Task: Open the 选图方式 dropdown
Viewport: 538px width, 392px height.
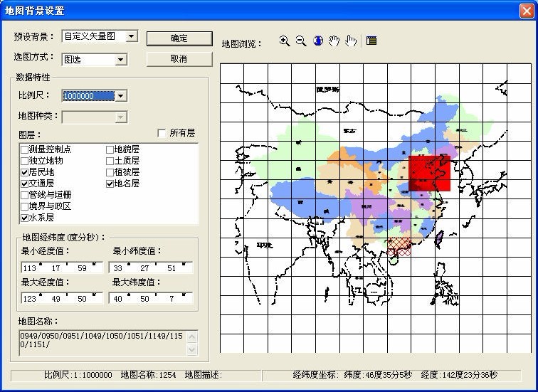Action: click(x=120, y=60)
